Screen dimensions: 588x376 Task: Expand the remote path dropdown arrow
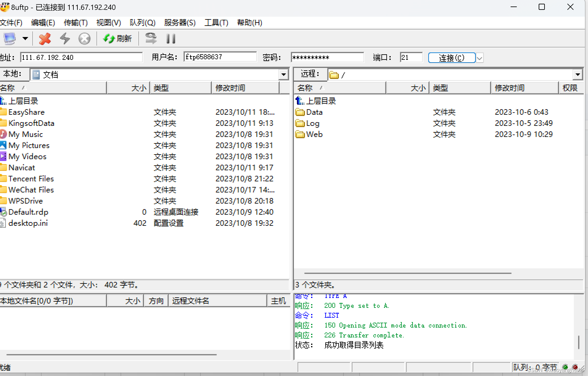click(x=578, y=74)
